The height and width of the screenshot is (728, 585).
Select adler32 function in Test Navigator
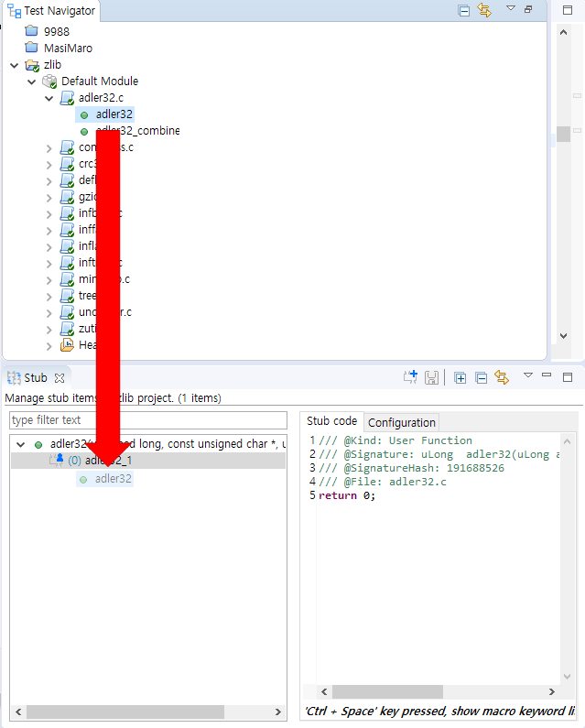point(114,114)
